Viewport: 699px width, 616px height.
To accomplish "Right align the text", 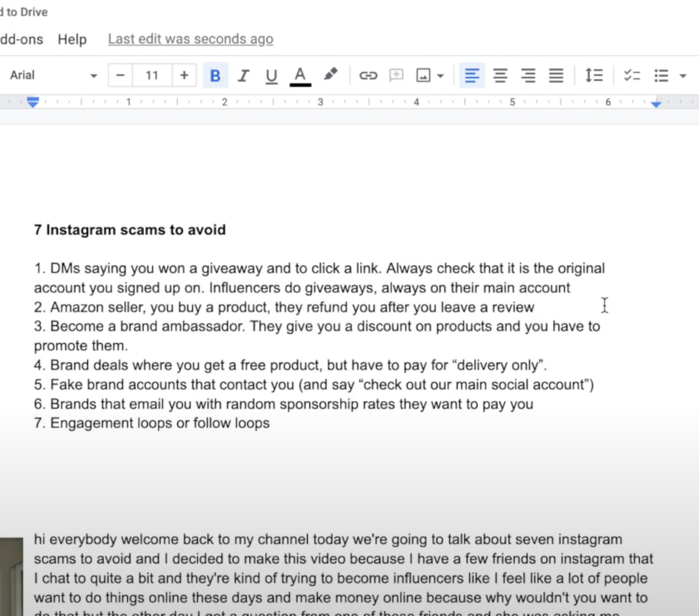I will pyautogui.click(x=528, y=75).
